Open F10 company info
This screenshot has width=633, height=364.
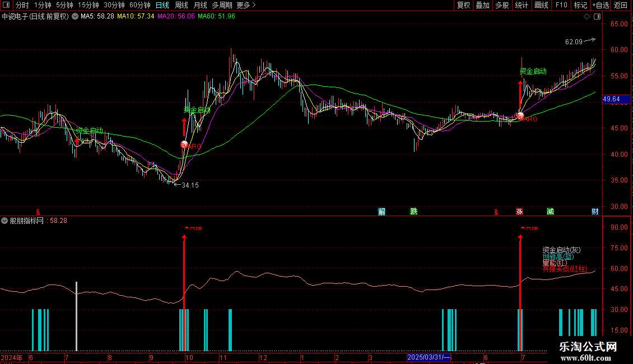561,5
